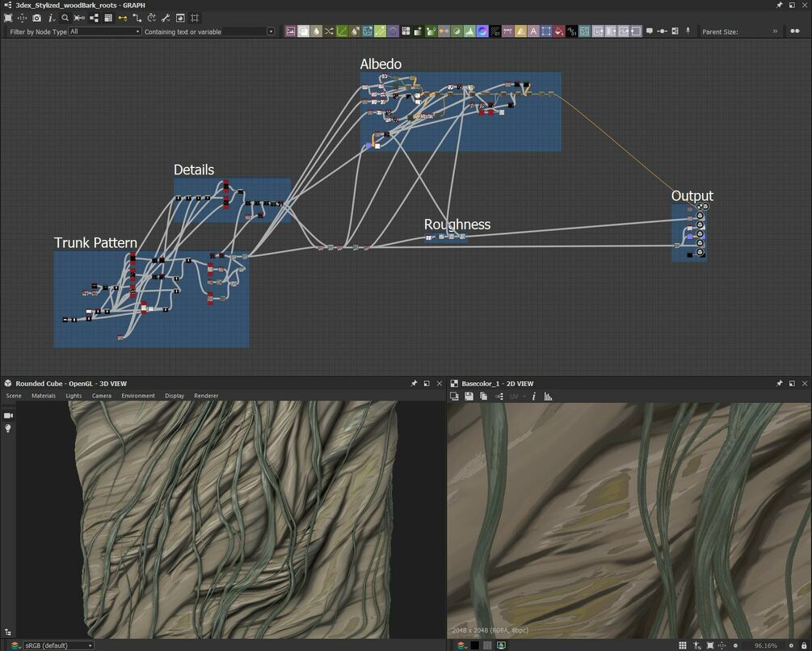Add a Normal node with purple sphere icon
This screenshot has width=812, height=651.
pyautogui.click(x=482, y=31)
